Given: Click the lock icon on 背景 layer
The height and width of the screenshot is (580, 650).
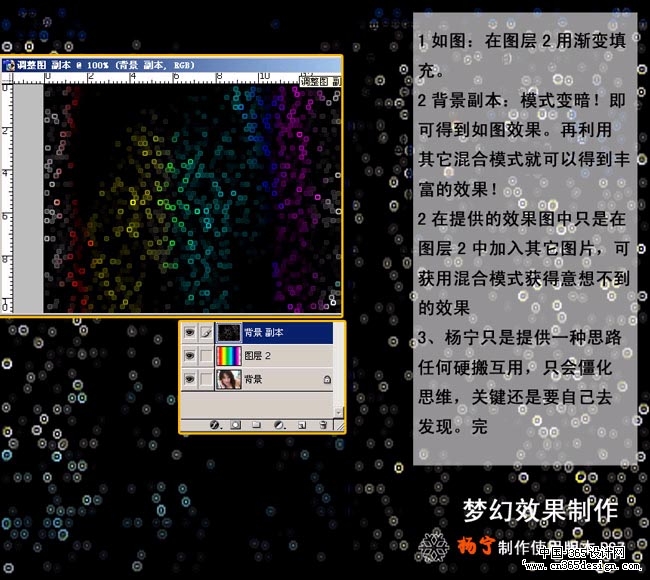Looking at the screenshot, I should click(327, 379).
